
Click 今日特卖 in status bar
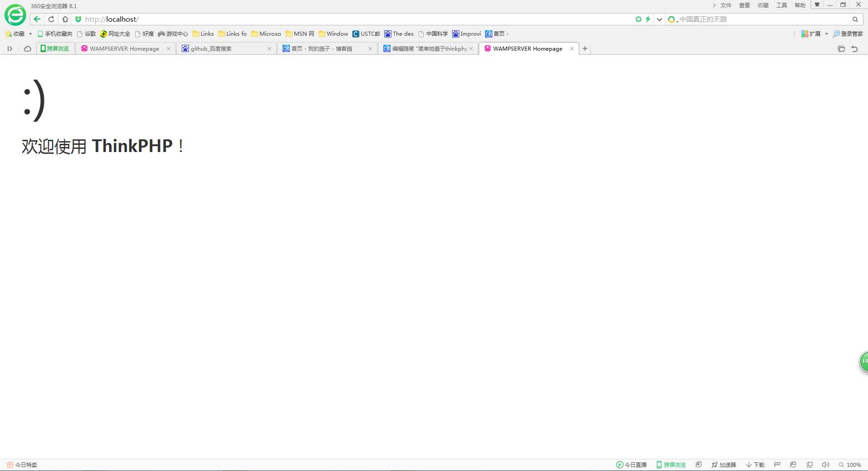tap(22, 465)
